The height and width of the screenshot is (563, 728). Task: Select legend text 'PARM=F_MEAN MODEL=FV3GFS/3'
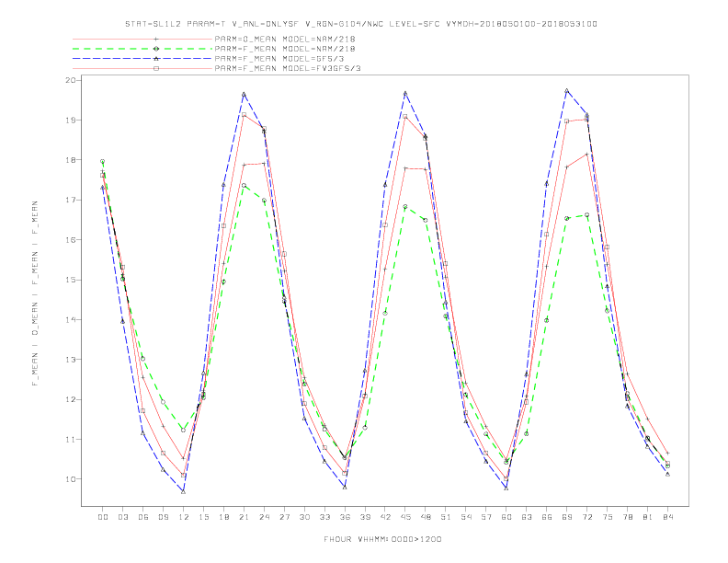pyautogui.click(x=288, y=68)
